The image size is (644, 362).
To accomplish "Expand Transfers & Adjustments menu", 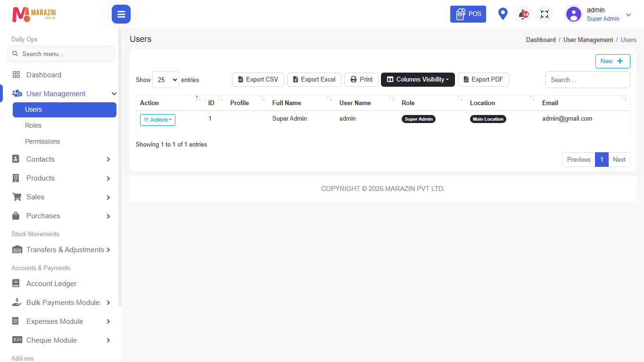I will point(61,250).
